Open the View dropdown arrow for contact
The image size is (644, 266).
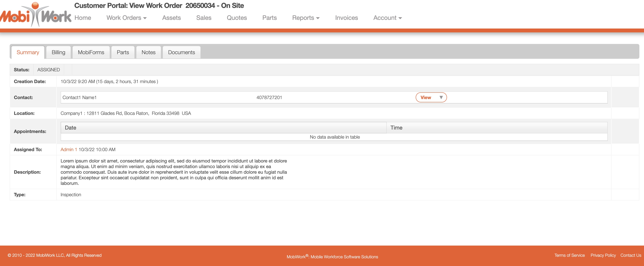(441, 97)
